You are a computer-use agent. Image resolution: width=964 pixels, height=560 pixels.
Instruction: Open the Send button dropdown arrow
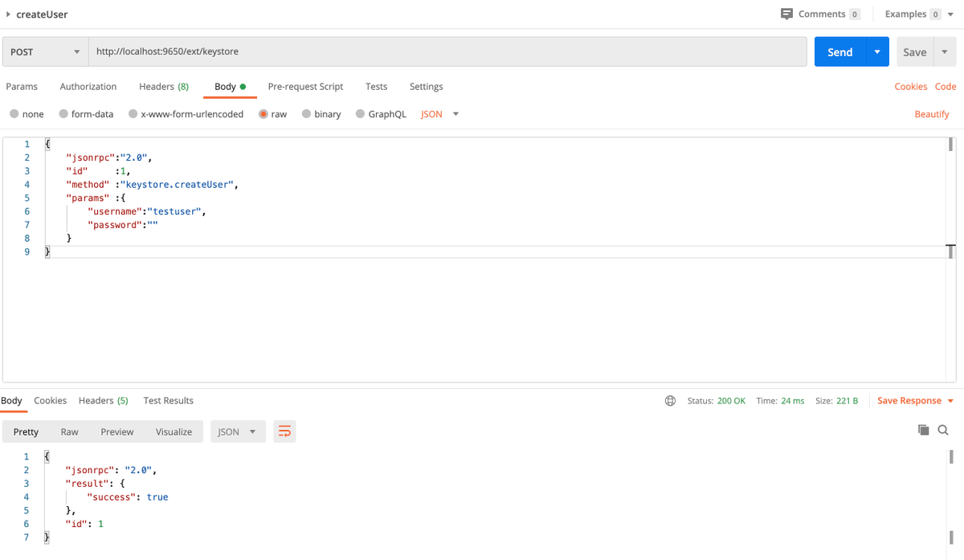tap(876, 51)
